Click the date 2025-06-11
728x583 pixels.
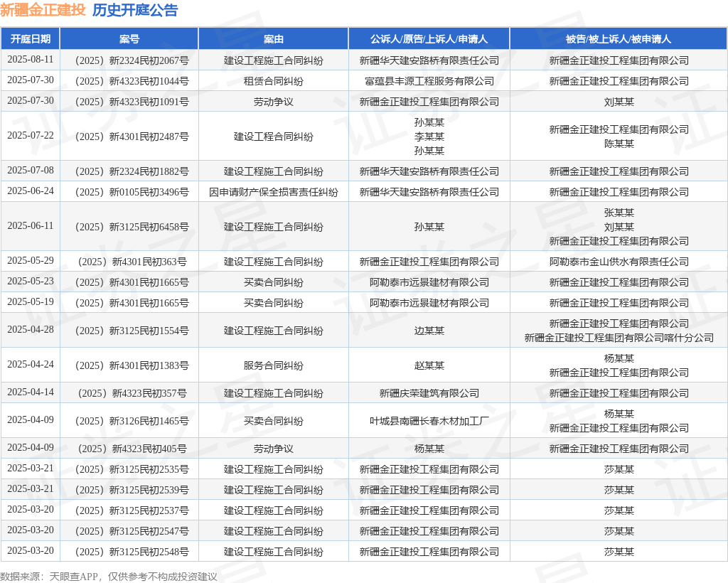(30, 226)
